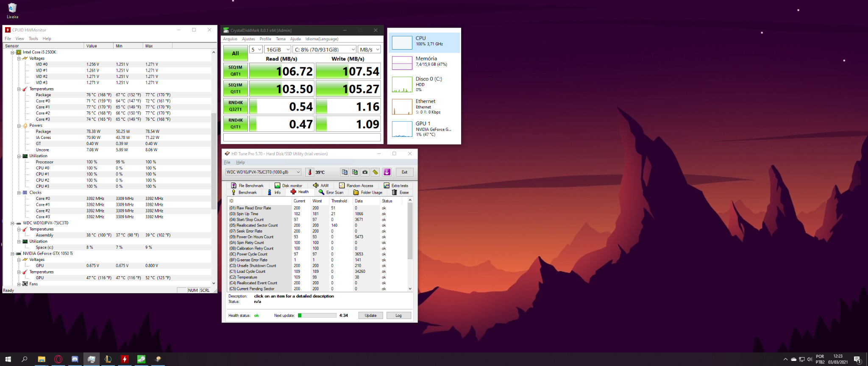
Task: Open notification center icon
Action: [x=857, y=359]
